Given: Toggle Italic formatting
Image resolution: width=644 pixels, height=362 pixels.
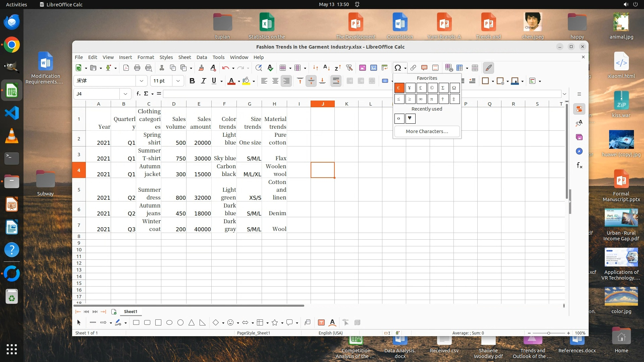Looking at the screenshot, I should tap(203, 81).
